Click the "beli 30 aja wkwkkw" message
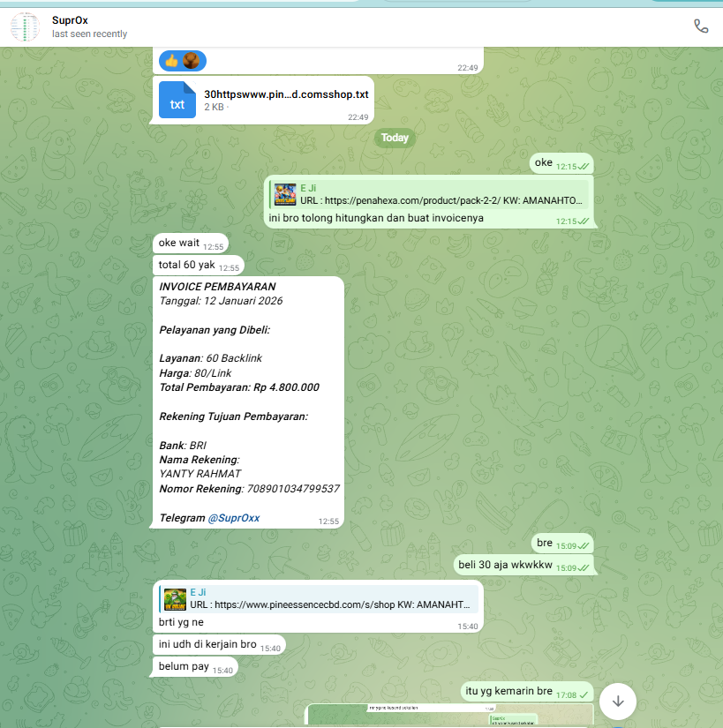This screenshot has height=728, width=723. 505,565
